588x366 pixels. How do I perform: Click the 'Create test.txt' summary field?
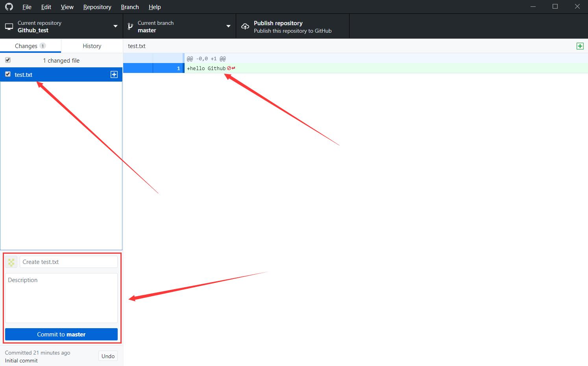[68, 262]
